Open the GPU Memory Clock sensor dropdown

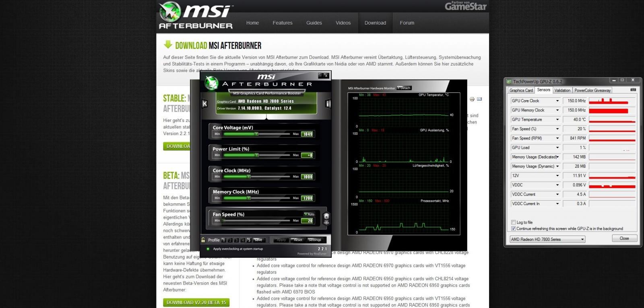tap(557, 110)
